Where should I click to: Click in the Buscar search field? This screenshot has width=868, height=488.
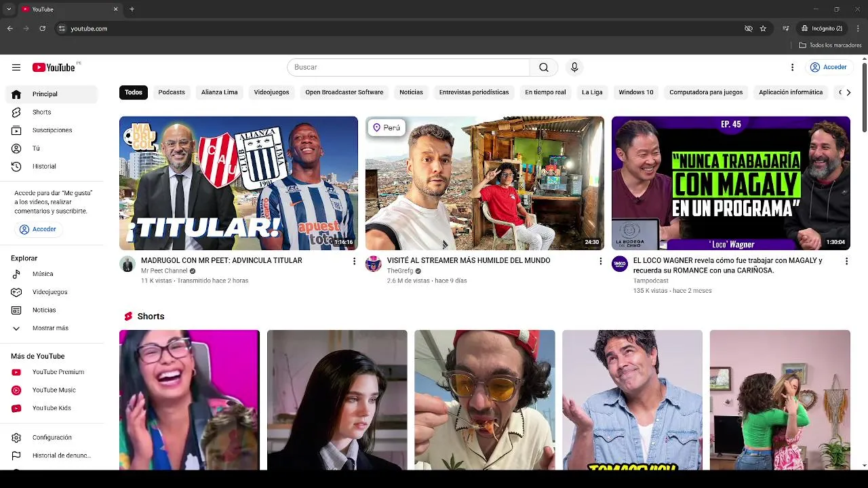coord(408,67)
